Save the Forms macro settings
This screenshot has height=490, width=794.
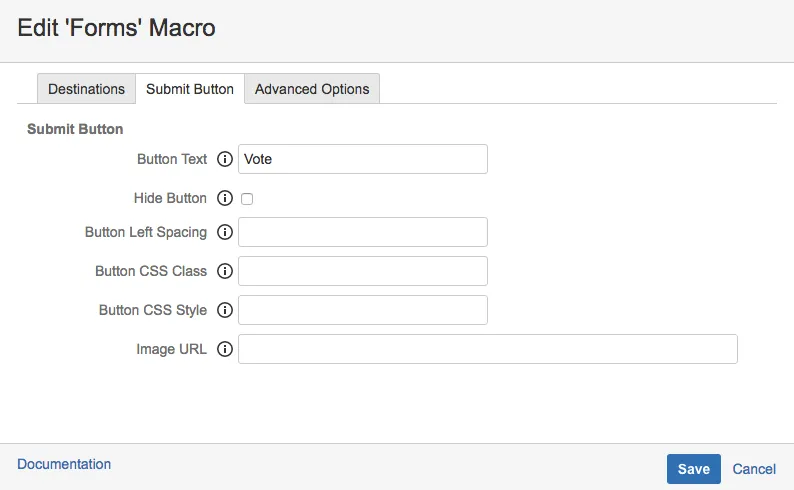tap(694, 469)
